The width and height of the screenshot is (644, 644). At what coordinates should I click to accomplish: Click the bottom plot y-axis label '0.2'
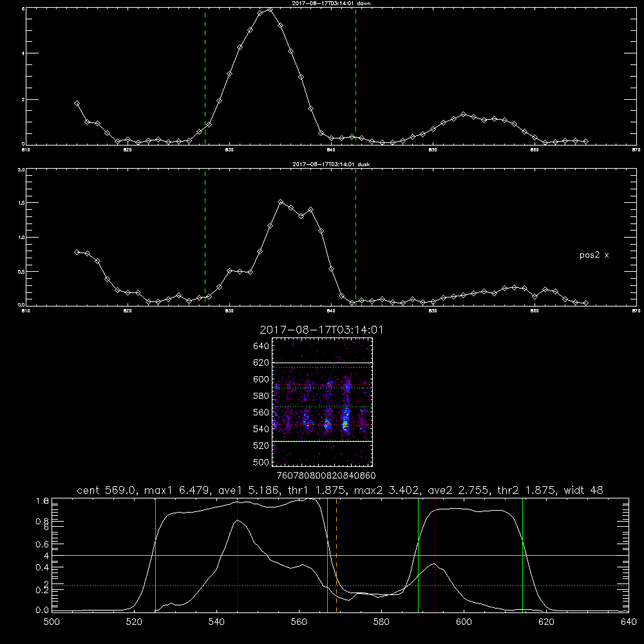coord(43,590)
